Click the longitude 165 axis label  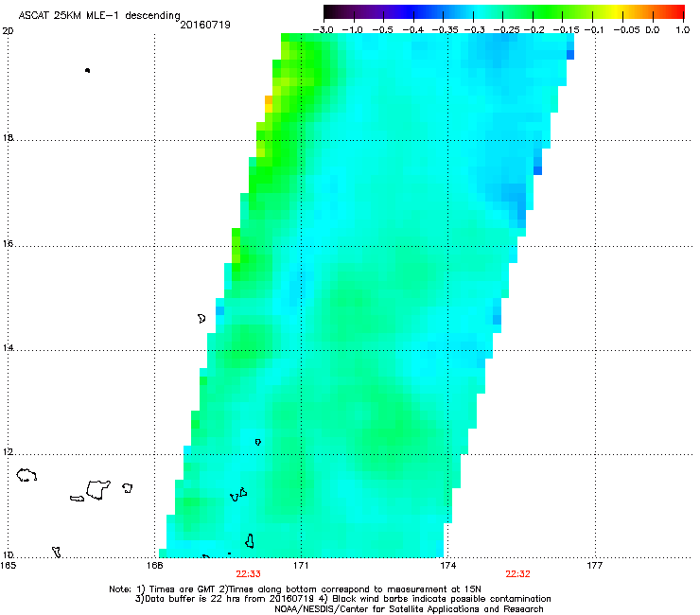coord(9,566)
